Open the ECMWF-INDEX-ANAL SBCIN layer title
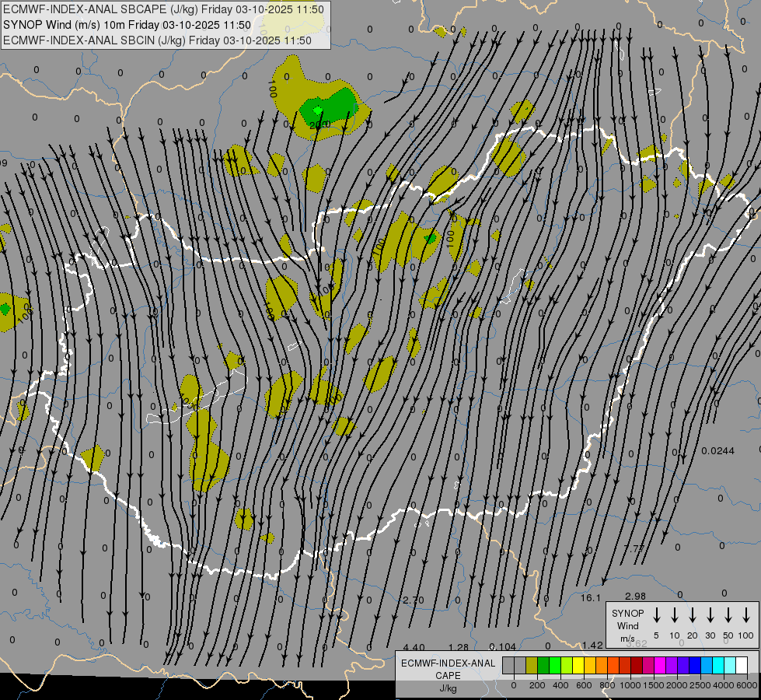Screen dimensions: 761x700 (x=156, y=40)
